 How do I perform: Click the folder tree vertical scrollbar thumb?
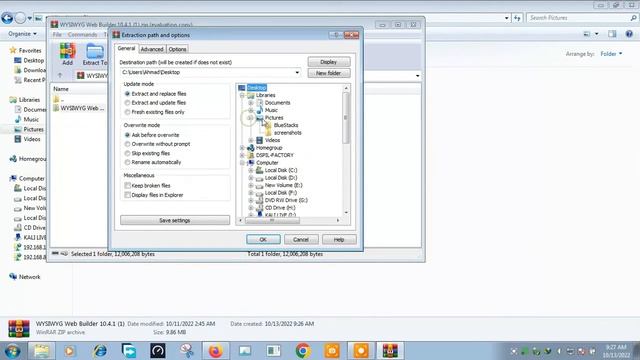pos(346,118)
